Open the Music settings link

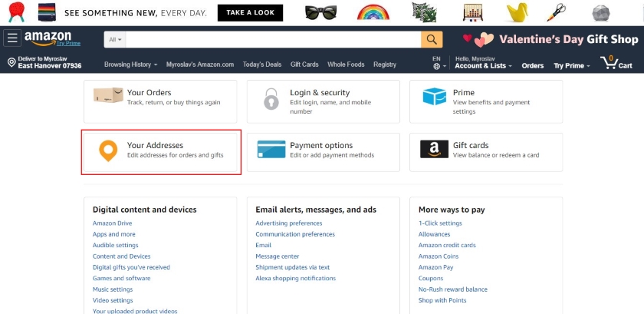tap(113, 289)
